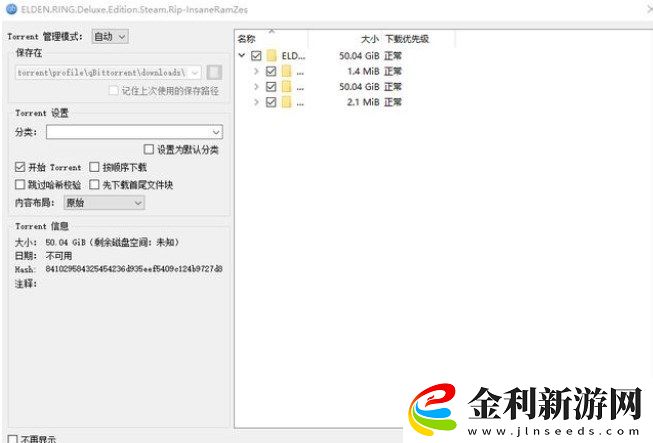Click the folder icon in the 1.4 MiB row
653x443 pixels.
(x=287, y=71)
